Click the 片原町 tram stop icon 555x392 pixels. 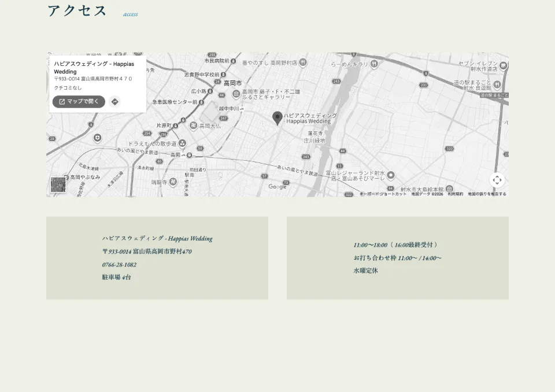pos(175,125)
